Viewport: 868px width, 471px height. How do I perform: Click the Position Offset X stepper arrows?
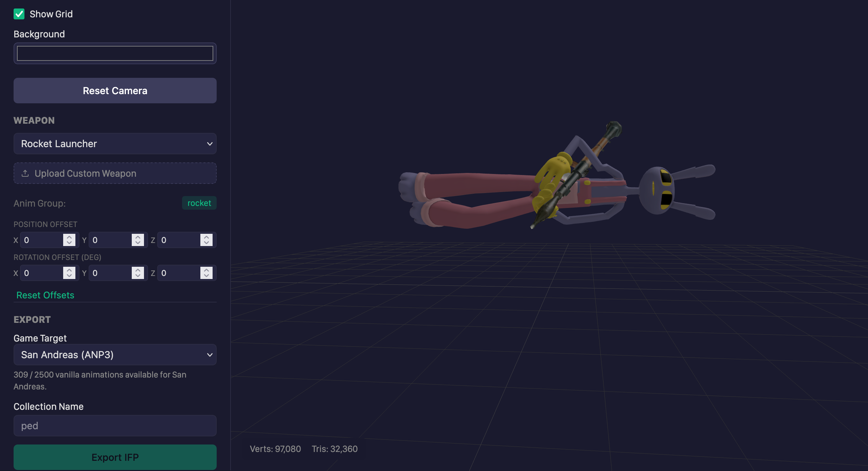coord(69,240)
